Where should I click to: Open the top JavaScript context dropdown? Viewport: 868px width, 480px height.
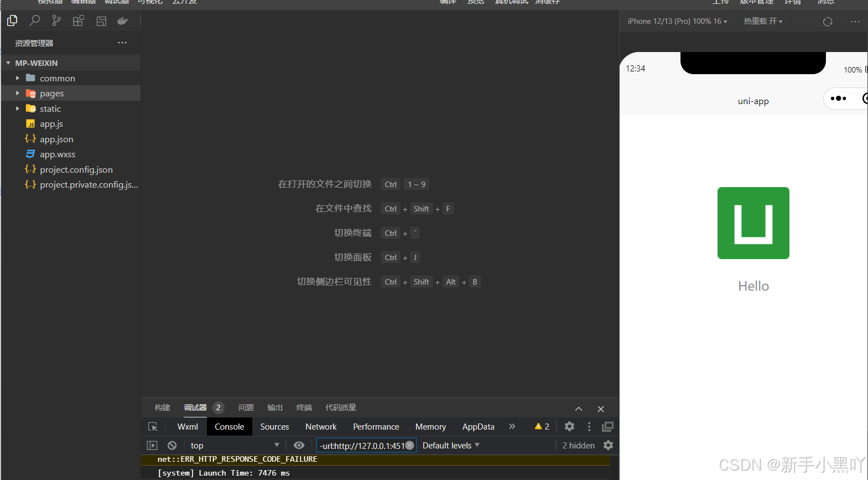(x=235, y=445)
